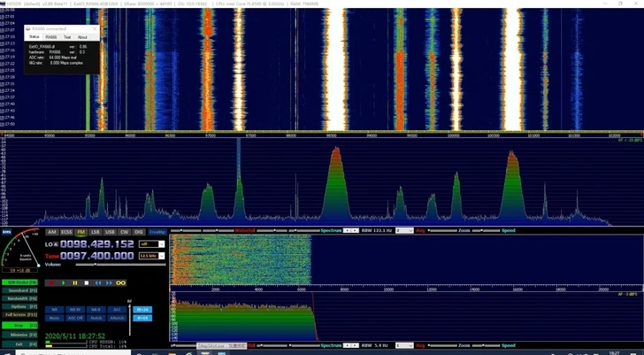Click the left arrow stepper beside AF Spectrum label
Screen dimensions: 644x355
coord(347,345)
